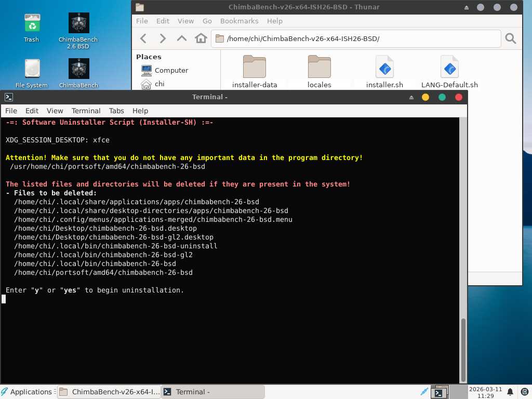Open Computer in Thunar Places sidebar
The image size is (532, 399).
pyautogui.click(x=165, y=70)
